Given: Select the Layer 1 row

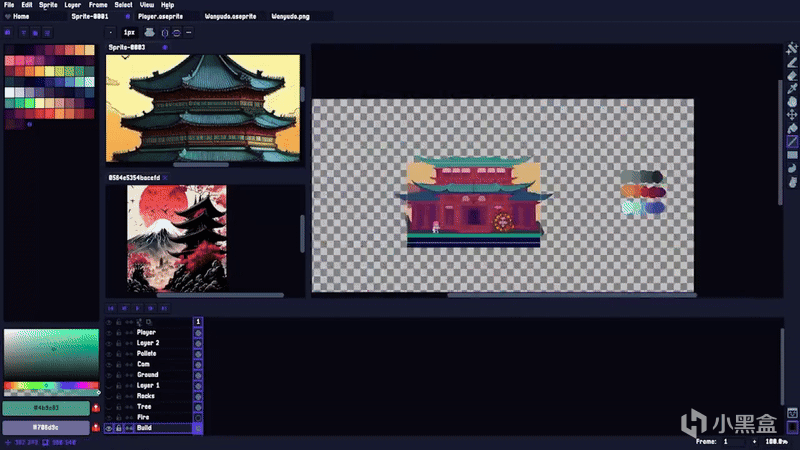Looking at the screenshot, I should pos(148,386).
